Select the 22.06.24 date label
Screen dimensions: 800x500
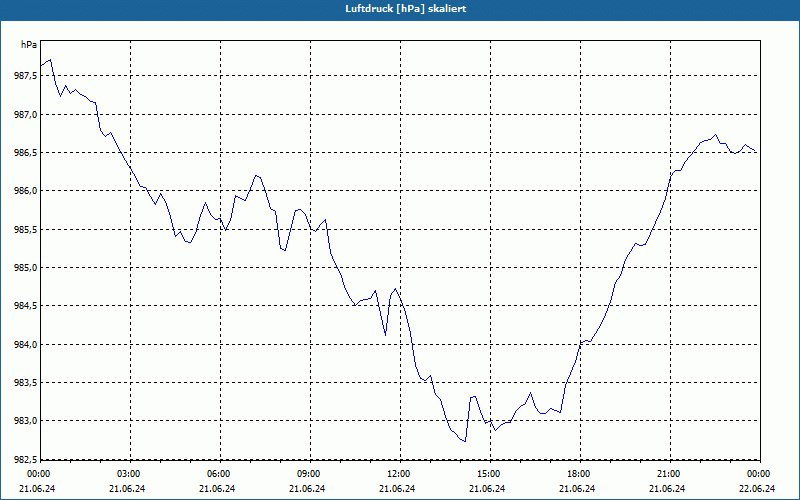point(757,488)
